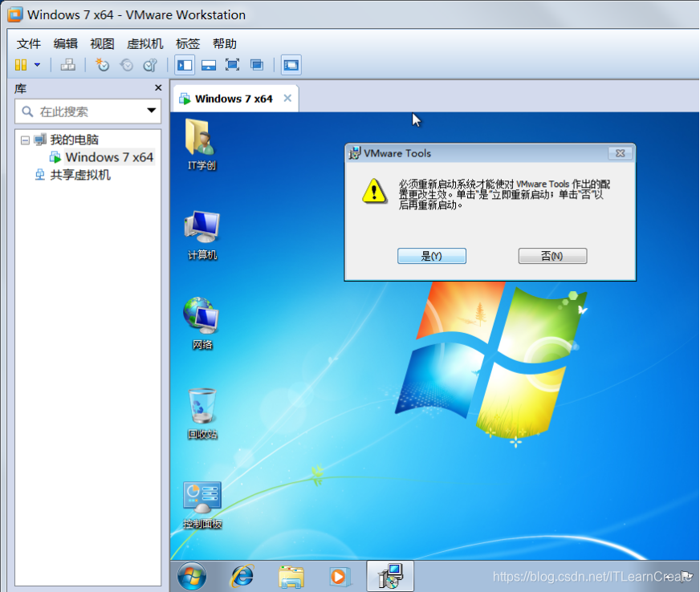
Task: Click the pause virtual machine toolbar icon
Action: pos(21,65)
